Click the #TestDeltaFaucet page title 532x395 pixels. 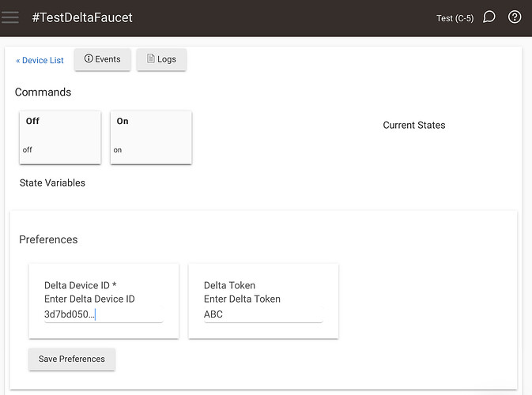click(x=82, y=17)
